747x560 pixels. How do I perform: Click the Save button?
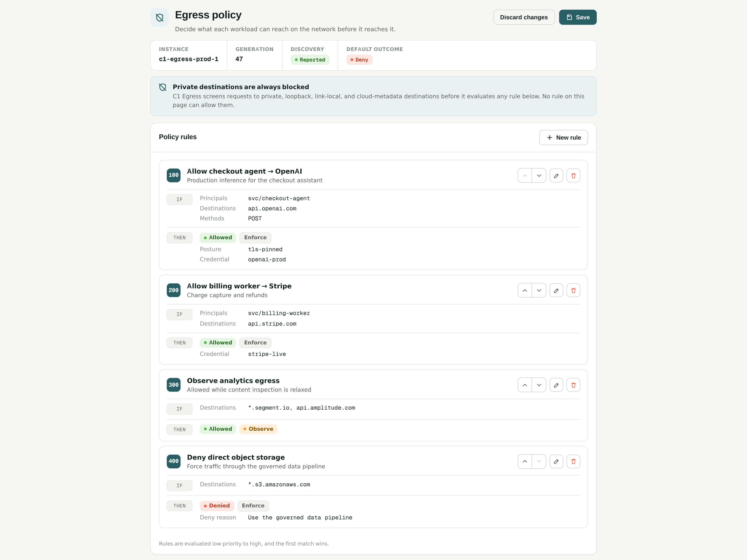[x=577, y=17]
